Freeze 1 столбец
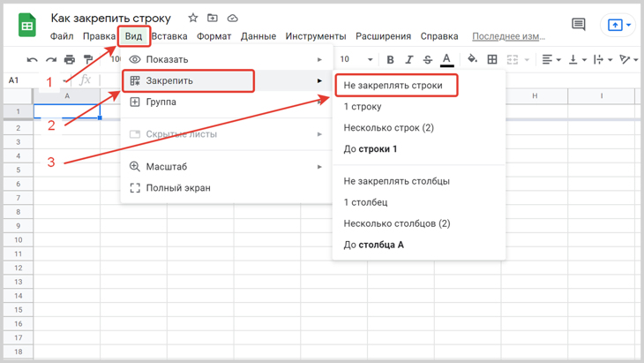Image resolution: width=644 pixels, height=363 pixels. 419,202
